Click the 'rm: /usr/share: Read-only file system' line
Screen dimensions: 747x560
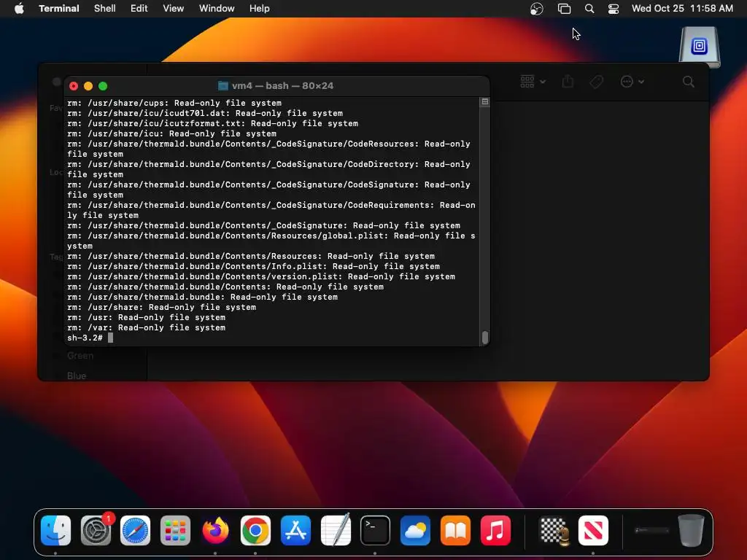coord(161,307)
